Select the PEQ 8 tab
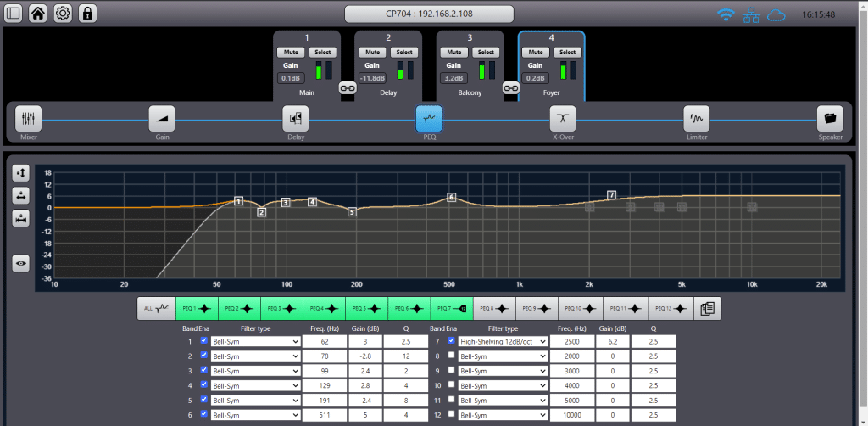Viewport: 868px width, 426px height. tap(494, 309)
